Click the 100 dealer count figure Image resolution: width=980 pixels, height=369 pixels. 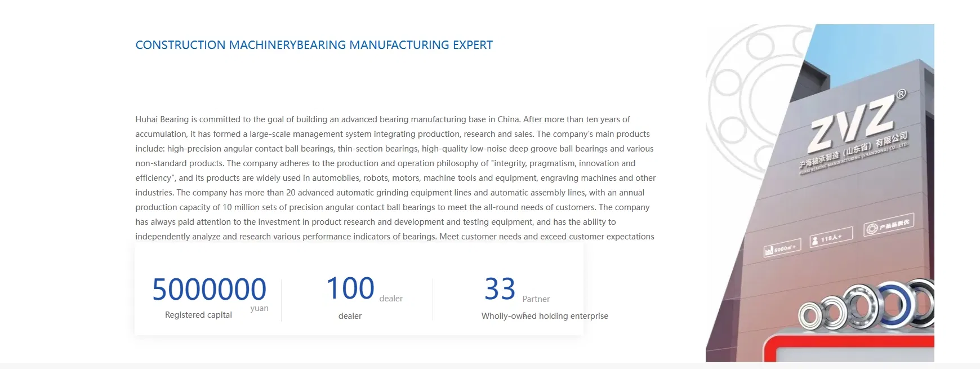coord(350,288)
